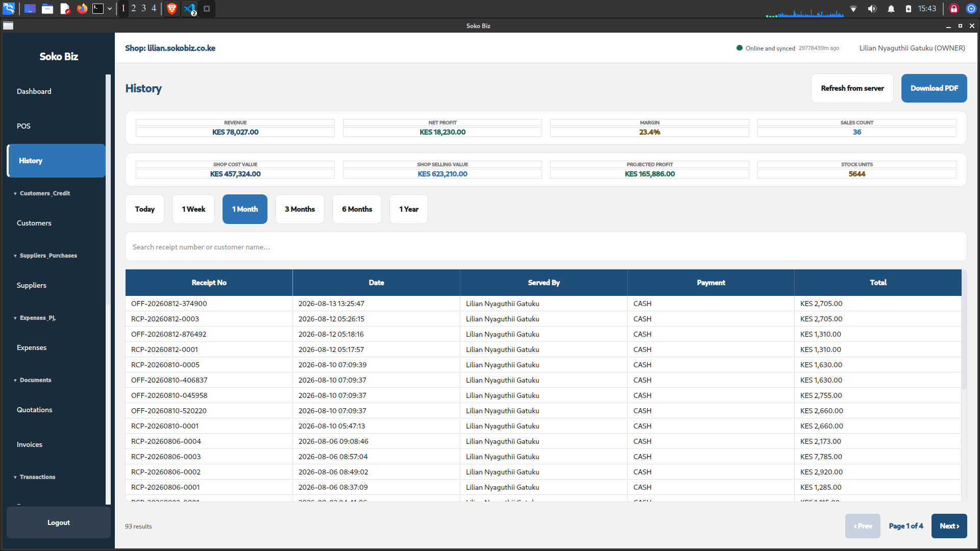This screenshot has height=551, width=980.
Task: Open Brave browser from the taskbar
Action: [x=172, y=9]
